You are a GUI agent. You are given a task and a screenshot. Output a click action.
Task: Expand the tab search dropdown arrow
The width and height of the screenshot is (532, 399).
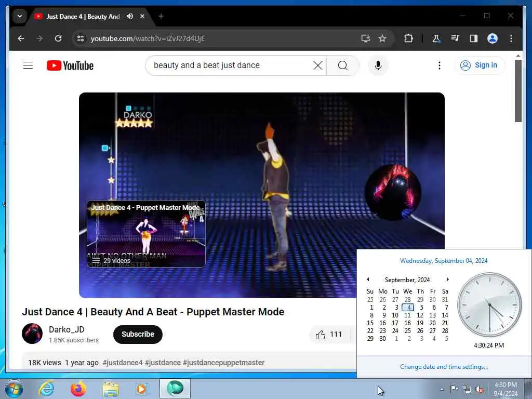coord(20,16)
